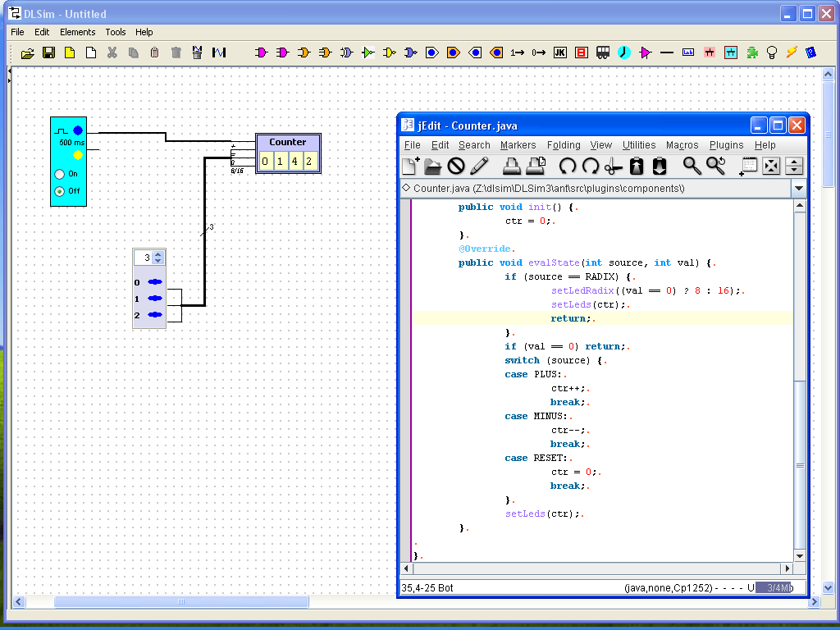840x630 pixels.
Task: Open jEdit Markers menu
Action: coord(518,144)
